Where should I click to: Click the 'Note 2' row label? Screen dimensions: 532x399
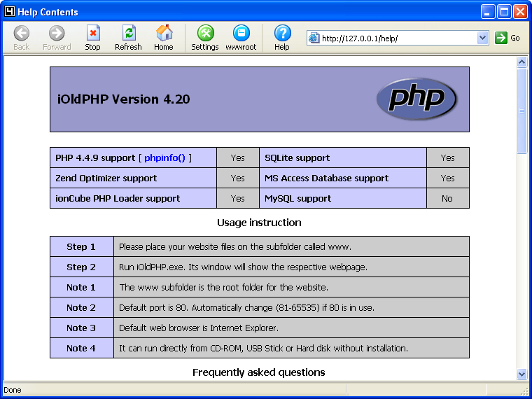tap(81, 308)
